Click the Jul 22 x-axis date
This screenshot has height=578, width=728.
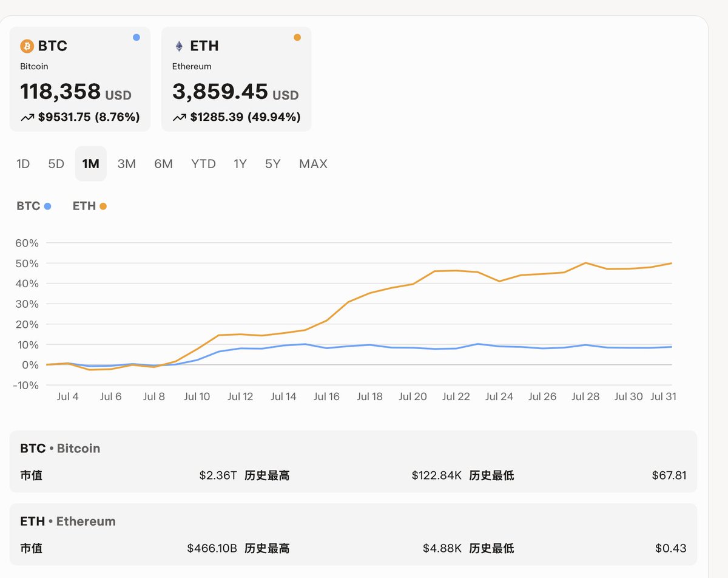click(456, 396)
